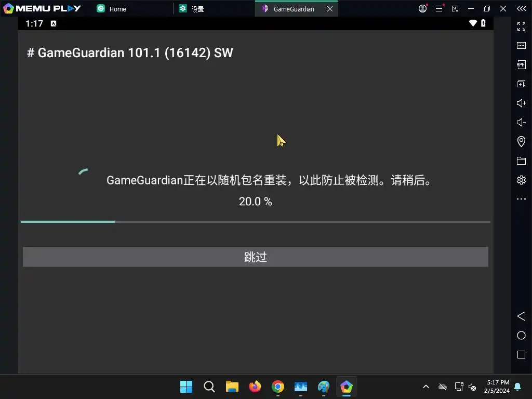Open MEmu account profile icon

[423, 8]
